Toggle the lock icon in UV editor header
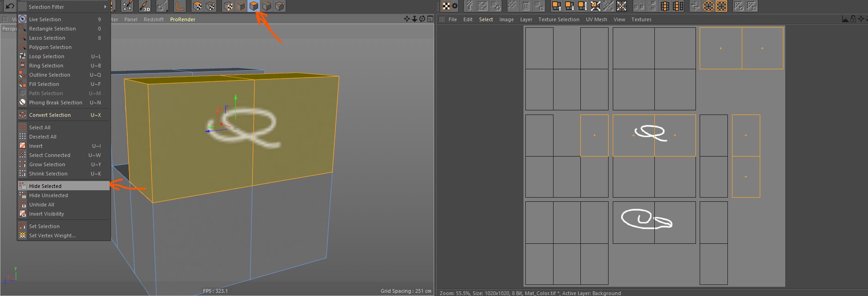This screenshot has height=296, width=868. (854, 19)
